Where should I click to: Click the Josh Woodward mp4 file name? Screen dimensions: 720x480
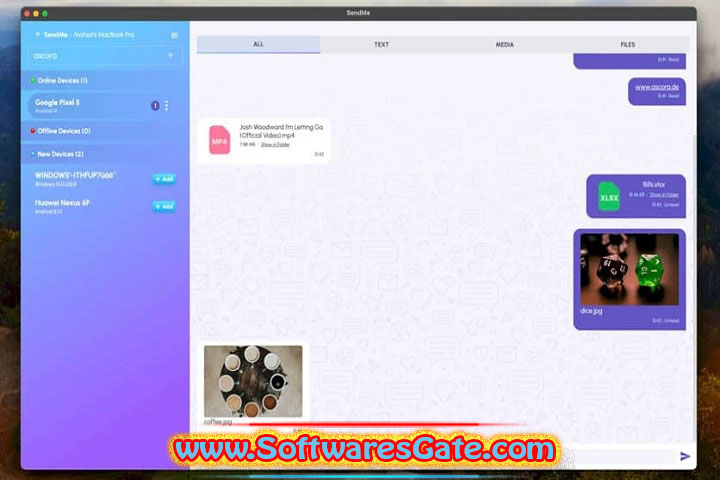point(281,131)
